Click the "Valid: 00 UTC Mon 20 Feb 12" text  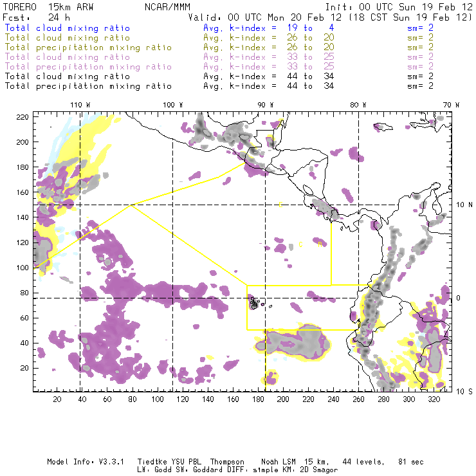coord(265,17)
